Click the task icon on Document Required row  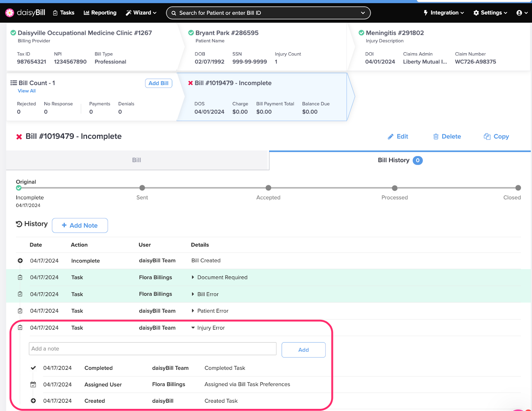[20, 277]
